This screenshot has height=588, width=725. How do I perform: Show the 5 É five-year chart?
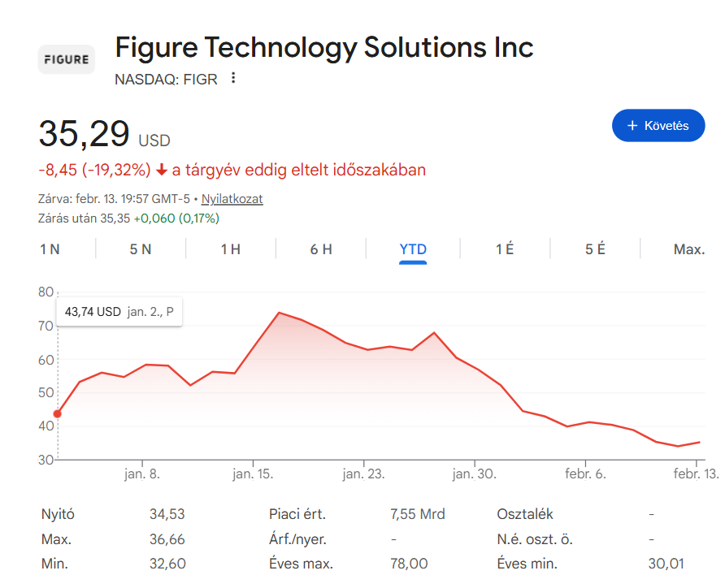point(595,249)
